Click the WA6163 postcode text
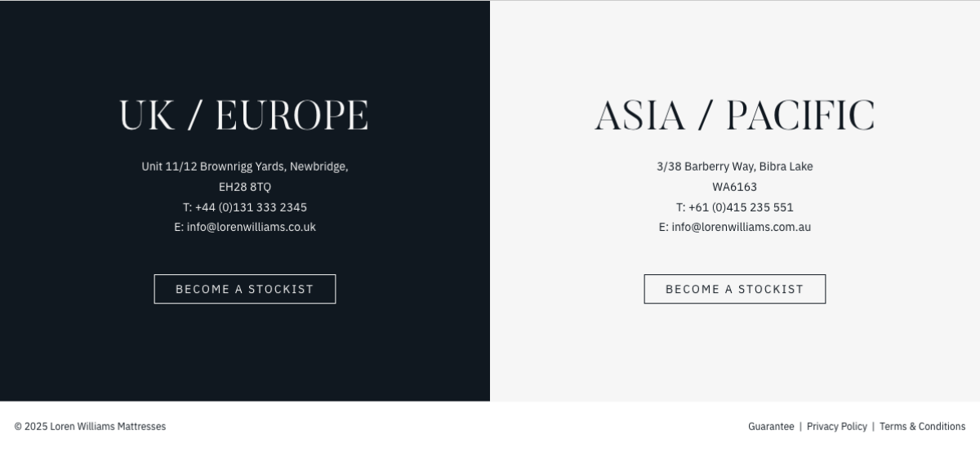 click(735, 187)
